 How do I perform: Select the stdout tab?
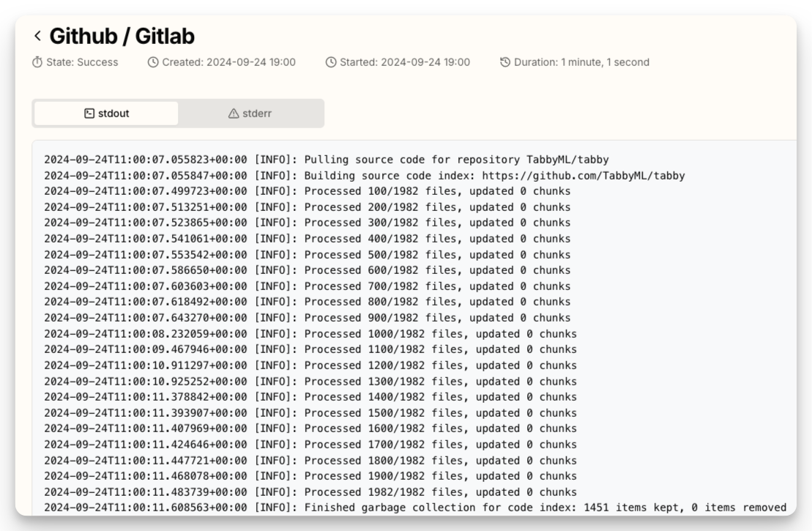point(107,113)
